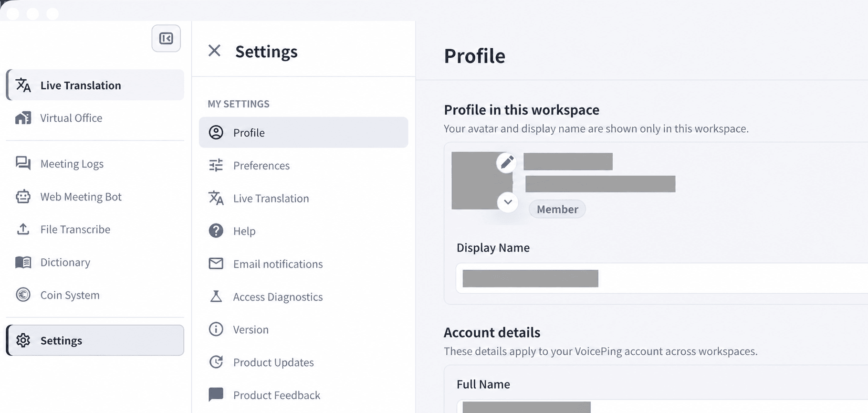The height and width of the screenshot is (413, 868).
Task: Select Profile under My Settings
Action: 303,132
